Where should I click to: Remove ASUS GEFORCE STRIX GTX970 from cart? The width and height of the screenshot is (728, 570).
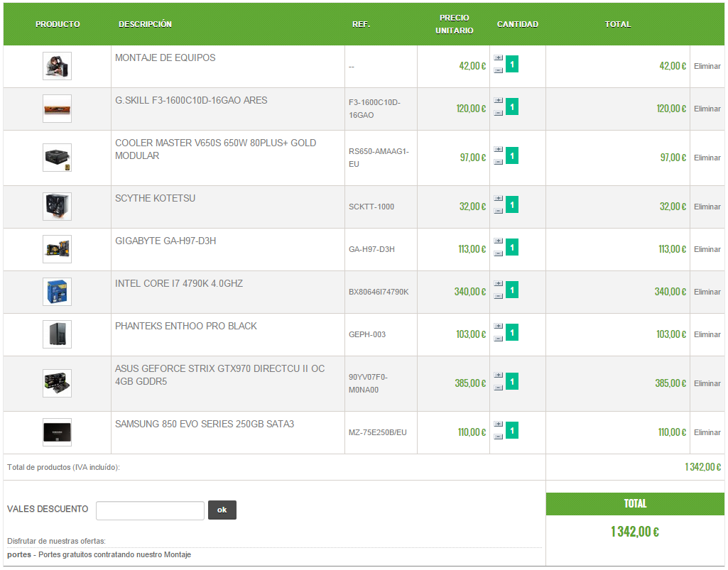[x=707, y=383]
